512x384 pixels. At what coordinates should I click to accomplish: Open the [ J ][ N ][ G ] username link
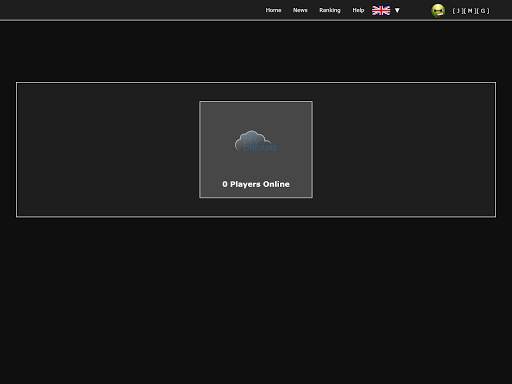471,11
